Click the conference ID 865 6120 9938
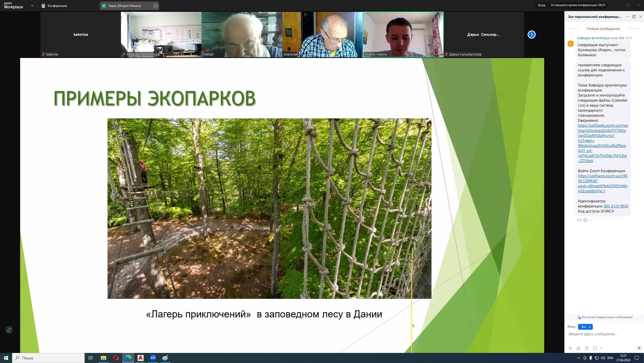Image resolution: width=644 pixels, height=363 pixels. (x=616, y=206)
